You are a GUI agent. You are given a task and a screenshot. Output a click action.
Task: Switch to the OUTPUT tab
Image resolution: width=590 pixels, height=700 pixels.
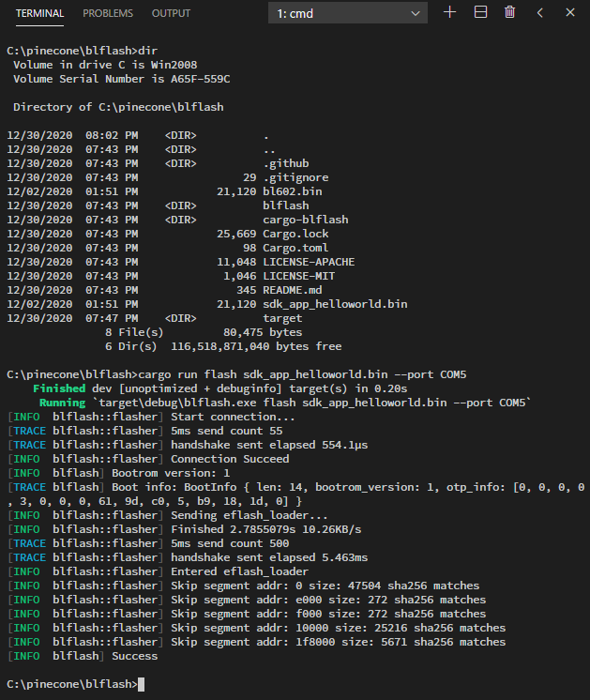tap(171, 13)
